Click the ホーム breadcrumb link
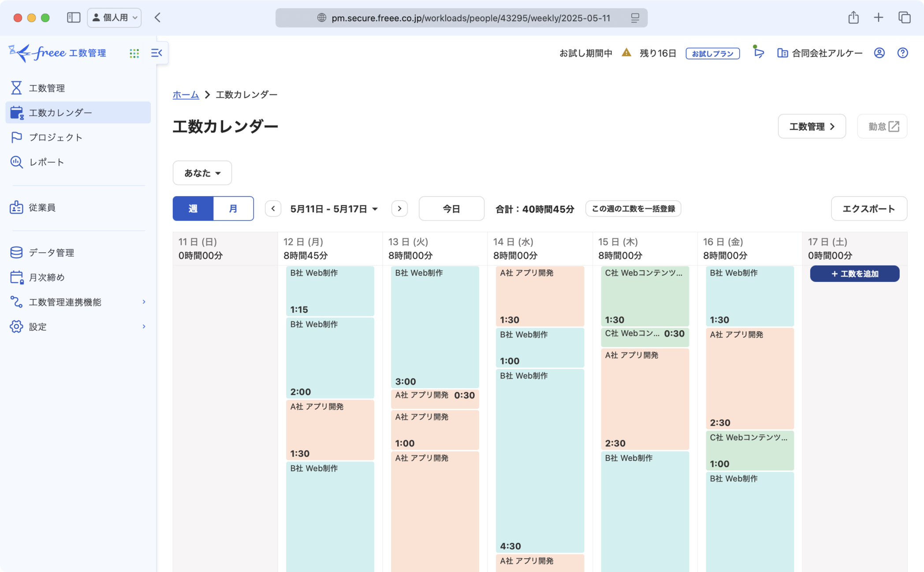Screen dimensions: 924x572 click(186, 94)
